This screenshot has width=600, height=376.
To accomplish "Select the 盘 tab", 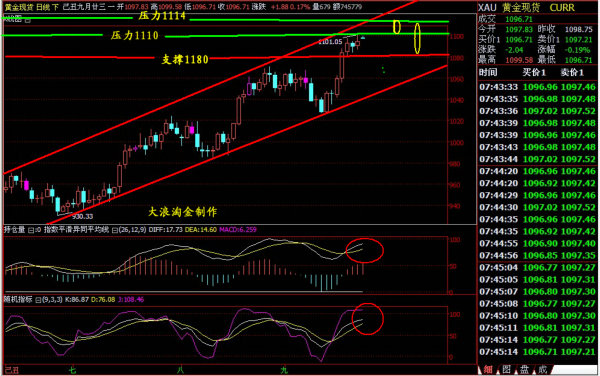I will (x=524, y=369).
